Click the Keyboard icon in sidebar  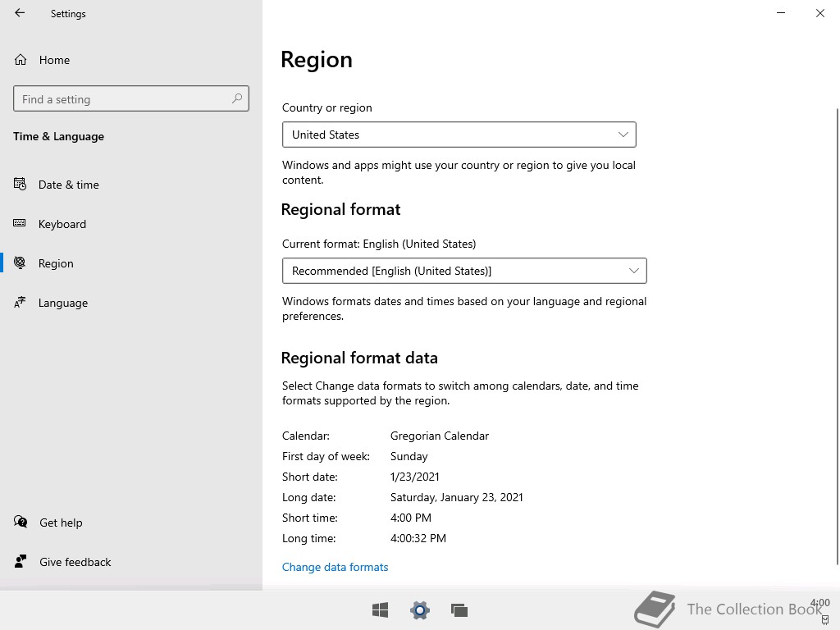coord(20,223)
